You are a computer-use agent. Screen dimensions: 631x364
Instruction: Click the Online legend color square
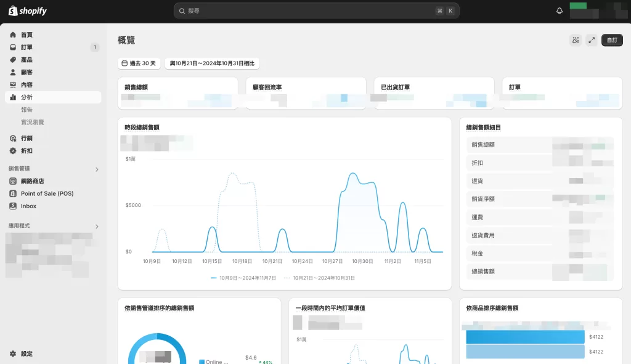202,362
